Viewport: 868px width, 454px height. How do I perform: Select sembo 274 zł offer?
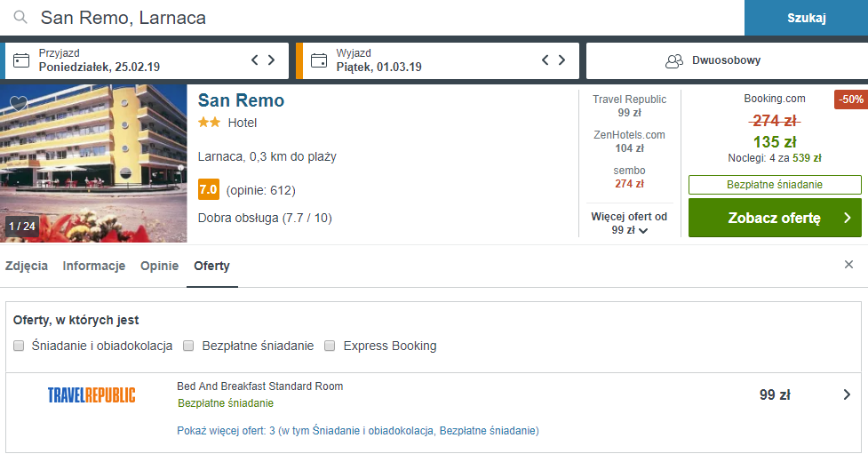click(x=629, y=177)
